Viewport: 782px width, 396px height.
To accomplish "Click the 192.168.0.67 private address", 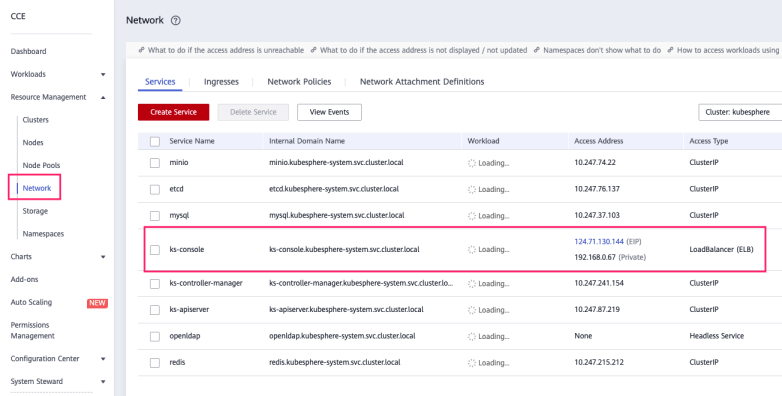I will [595, 257].
